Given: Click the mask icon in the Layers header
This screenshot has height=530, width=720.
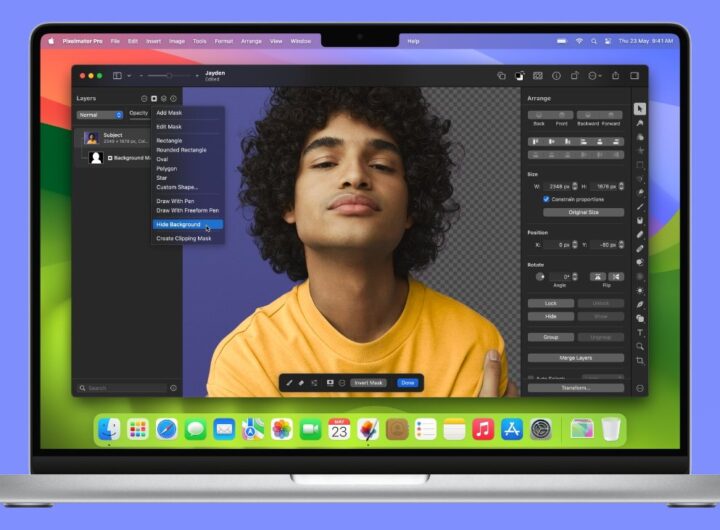Looking at the screenshot, I should (153, 98).
